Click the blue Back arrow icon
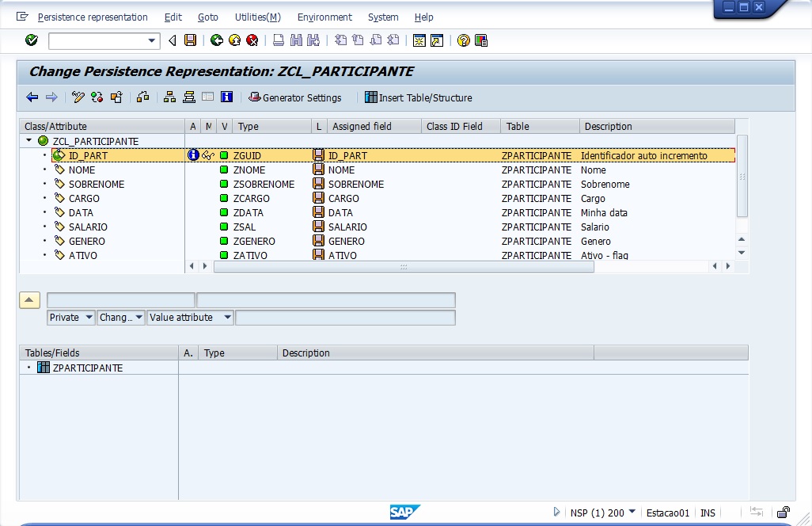Image resolution: width=812 pixels, height=526 pixels. click(32, 97)
